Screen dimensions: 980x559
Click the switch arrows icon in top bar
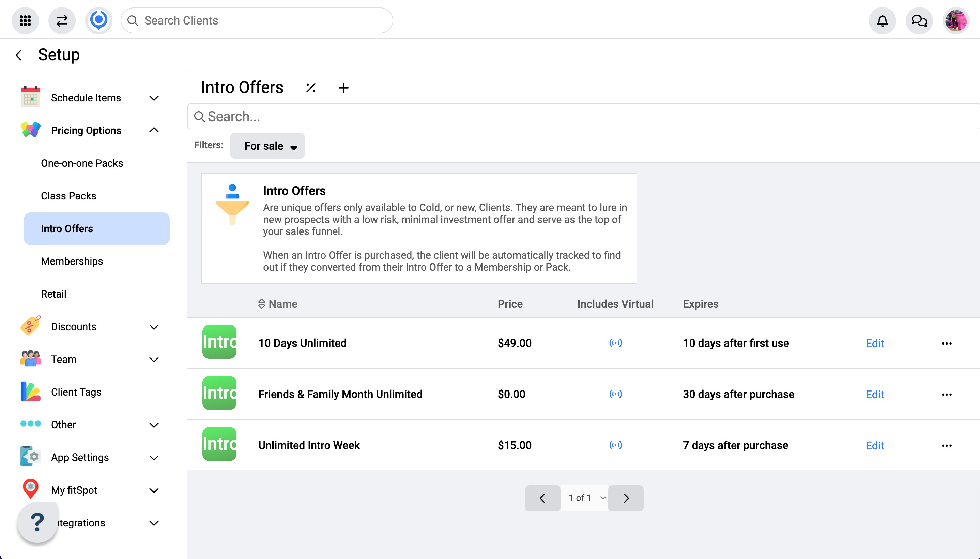62,20
